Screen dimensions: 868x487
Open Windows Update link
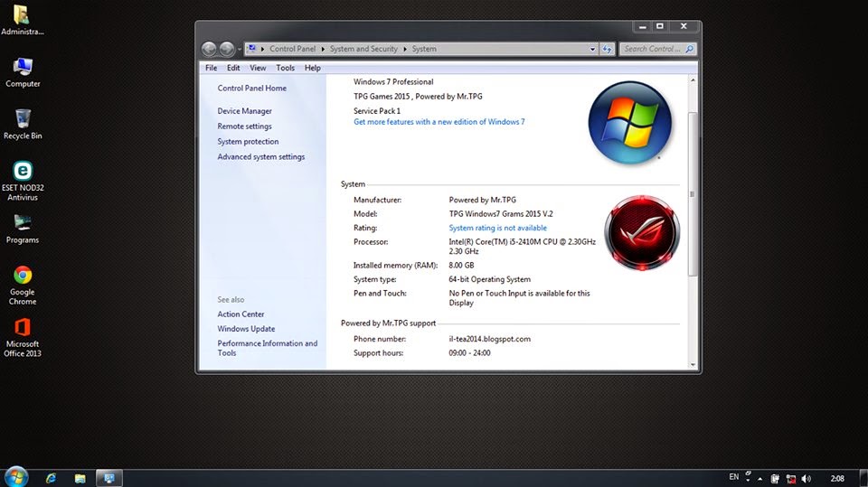click(x=246, y=329)
